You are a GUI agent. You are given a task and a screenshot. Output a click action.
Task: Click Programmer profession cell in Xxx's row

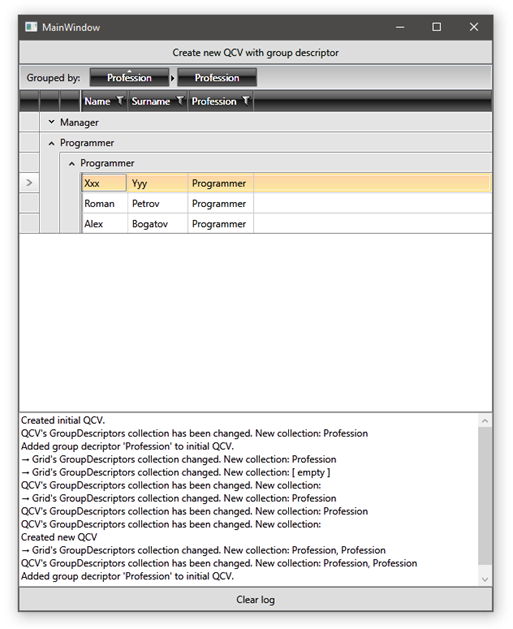click(x=220, y=183)
